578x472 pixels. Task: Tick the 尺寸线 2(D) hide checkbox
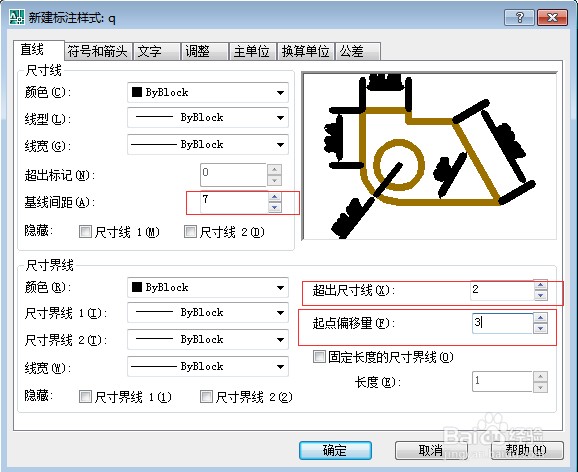tap(190, 232)
